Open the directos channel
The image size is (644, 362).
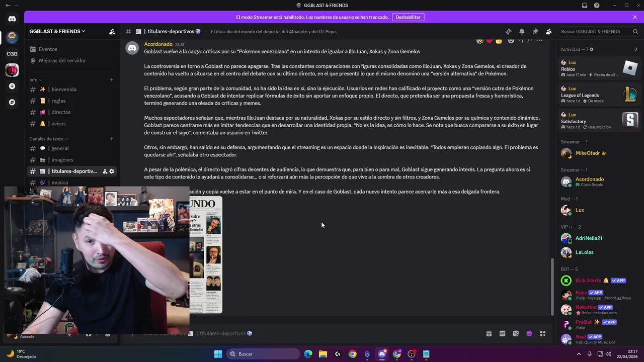pos(71,112)
